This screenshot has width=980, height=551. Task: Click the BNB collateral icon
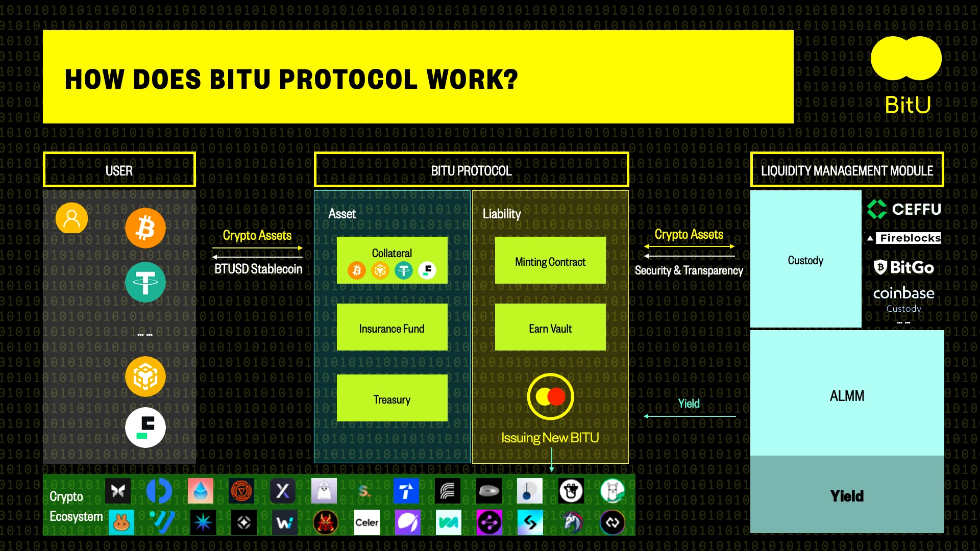coord(378,270)
